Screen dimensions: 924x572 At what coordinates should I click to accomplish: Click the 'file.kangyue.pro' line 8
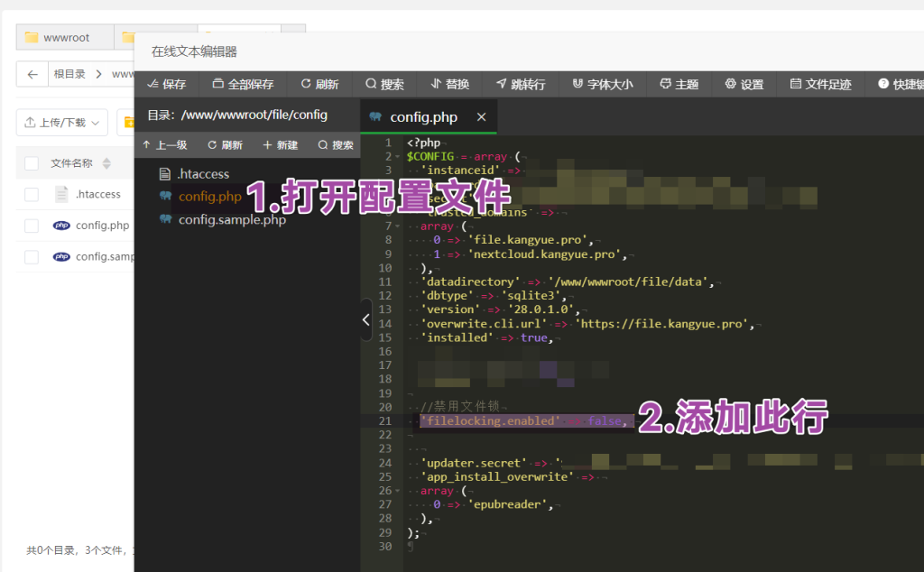click(513, 240)
